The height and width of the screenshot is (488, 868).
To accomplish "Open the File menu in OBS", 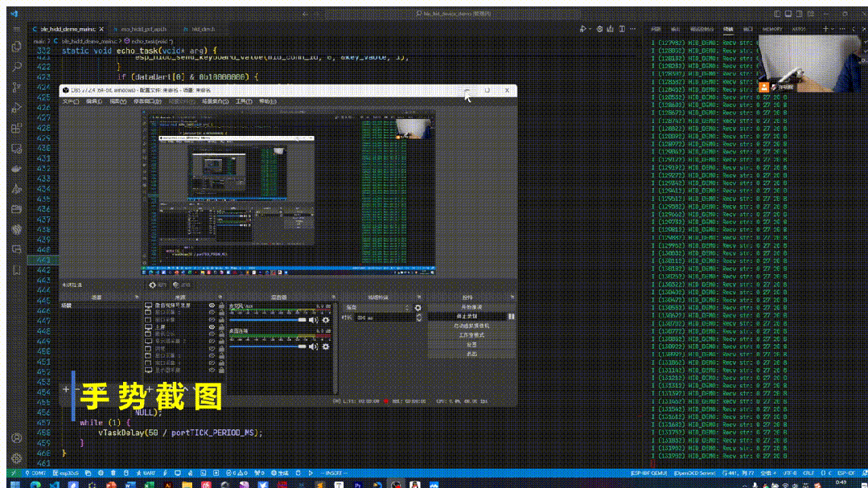I will tap(71, 101).
